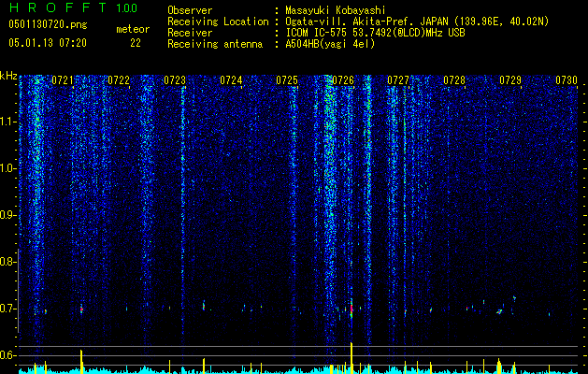Click the 0722 time marker
Image resolution: width=588 pixels, height=374 pixels.
[x=119, y=80]
